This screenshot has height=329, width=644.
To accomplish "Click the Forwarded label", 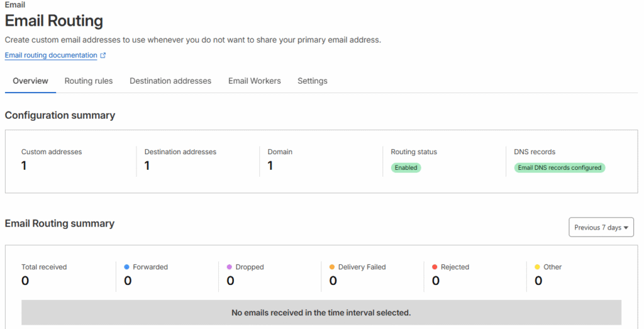I will coord(150,267).
